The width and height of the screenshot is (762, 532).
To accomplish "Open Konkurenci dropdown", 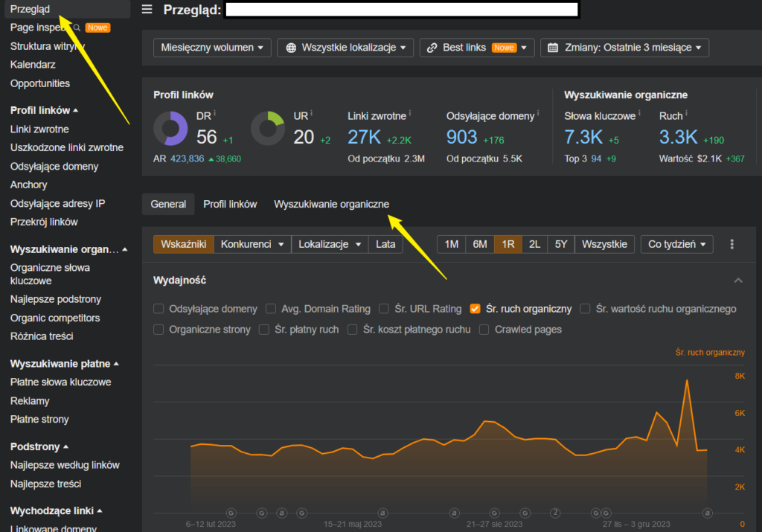I will click(252, 244).
